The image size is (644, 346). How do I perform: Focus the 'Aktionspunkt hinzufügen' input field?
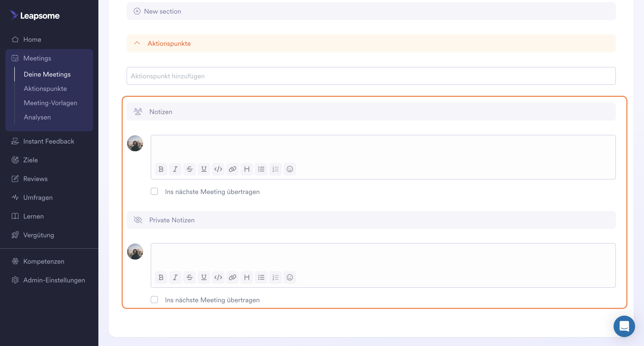pos(371,76)
